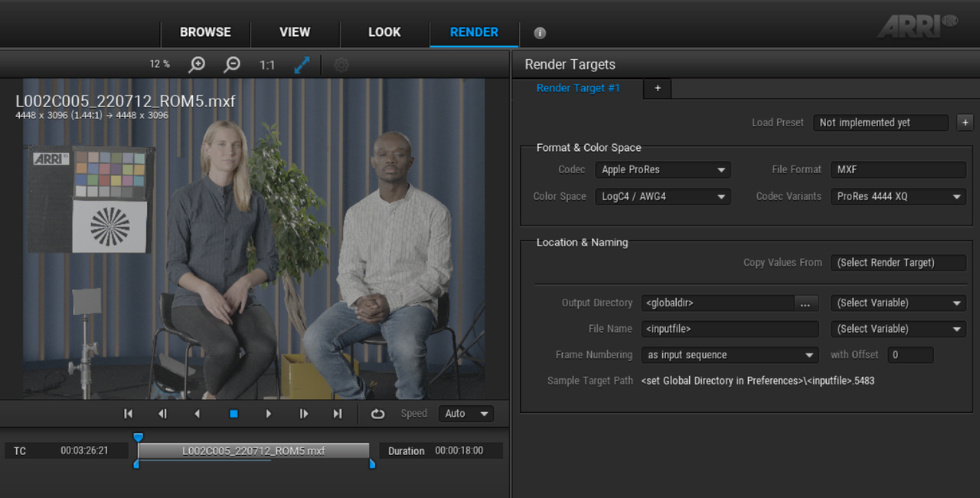
Task: Play the clip forward
Action: point(268,414)
